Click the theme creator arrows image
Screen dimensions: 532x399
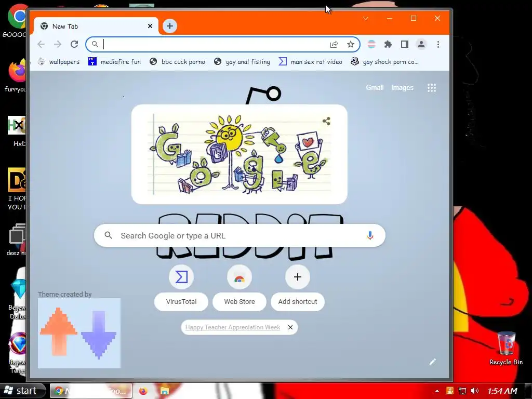tap(79, 334)
